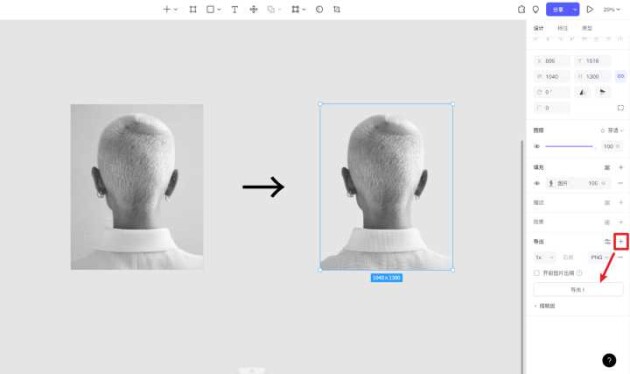Toggle fill layer visibility eye icon
This screenshot has width=630, height=374.
[x=537, y=183]
